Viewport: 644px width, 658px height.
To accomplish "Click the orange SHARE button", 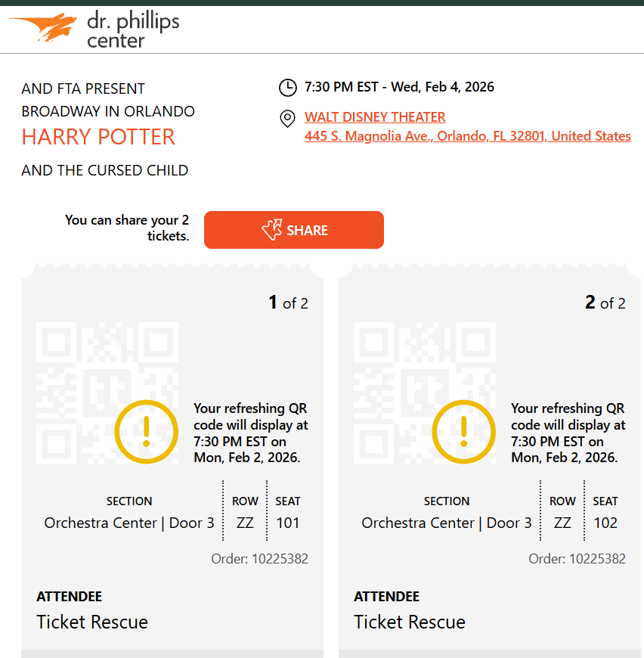I will (294, 230).
